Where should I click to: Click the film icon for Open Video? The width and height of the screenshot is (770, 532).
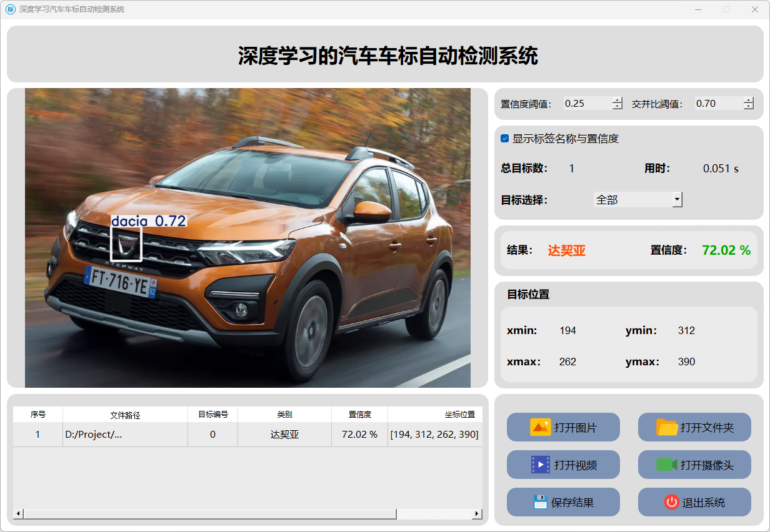[x=540, y=465]
